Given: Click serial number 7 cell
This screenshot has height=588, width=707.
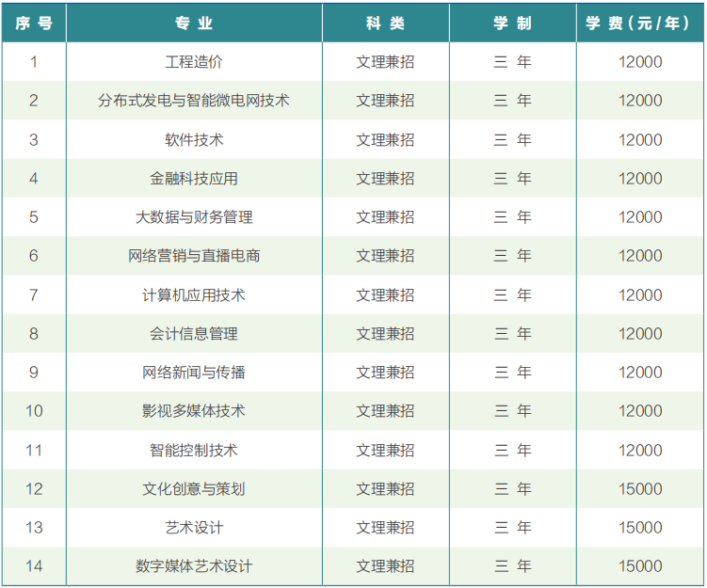Looking at the screenshot, I should (34, 295).
